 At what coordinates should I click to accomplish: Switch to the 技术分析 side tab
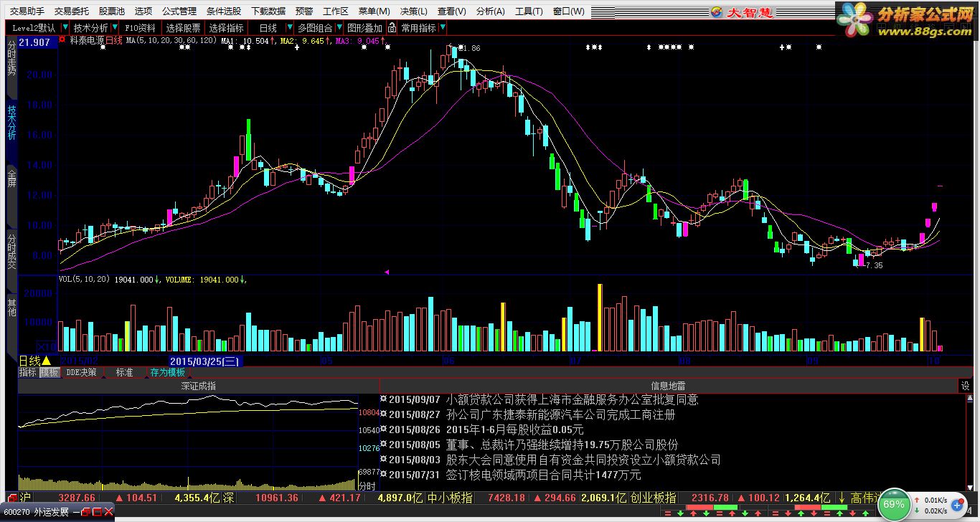[x=11, y=122]
